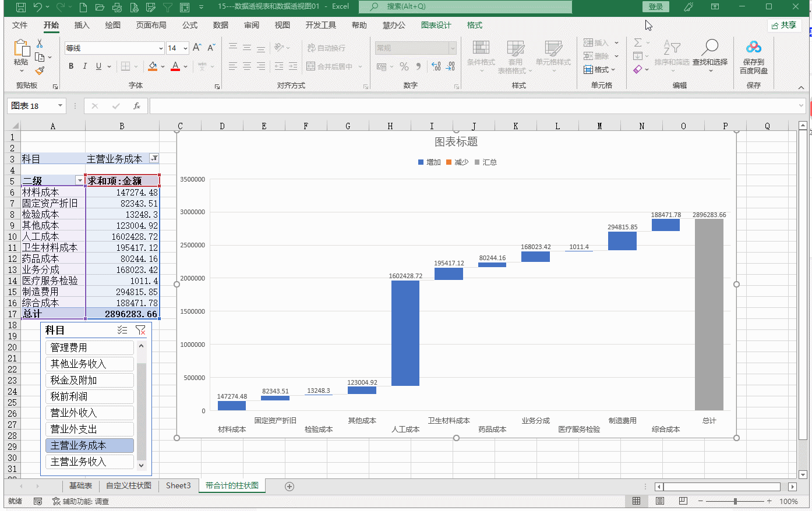This screenshot has width=812, height=511.
Task: Toggle the left text alignment button
Action: click(x=233, y=66)
